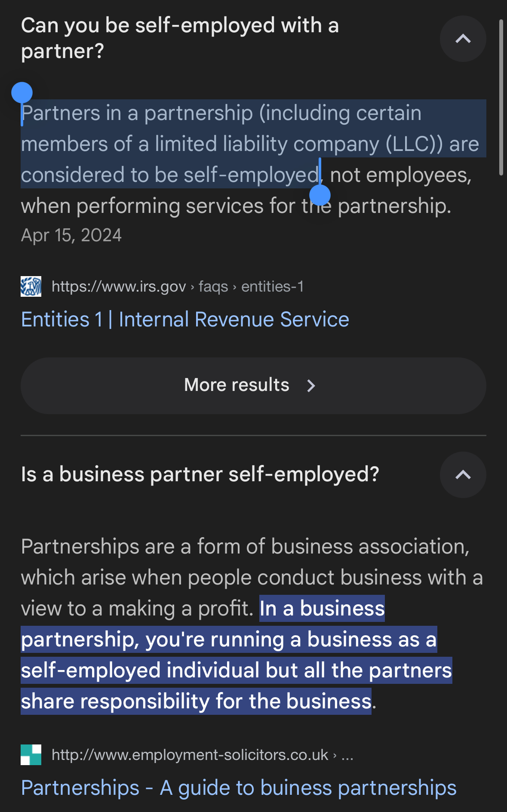Screen dimensions: 507x812
Task: Click the irs.gov faqs entities-1 URL
Action: tap(177, 286)
